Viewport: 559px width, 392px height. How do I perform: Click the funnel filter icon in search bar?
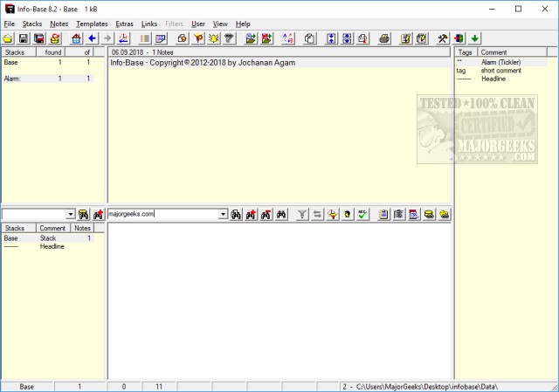pyautogui.click(x=302, y=214)
